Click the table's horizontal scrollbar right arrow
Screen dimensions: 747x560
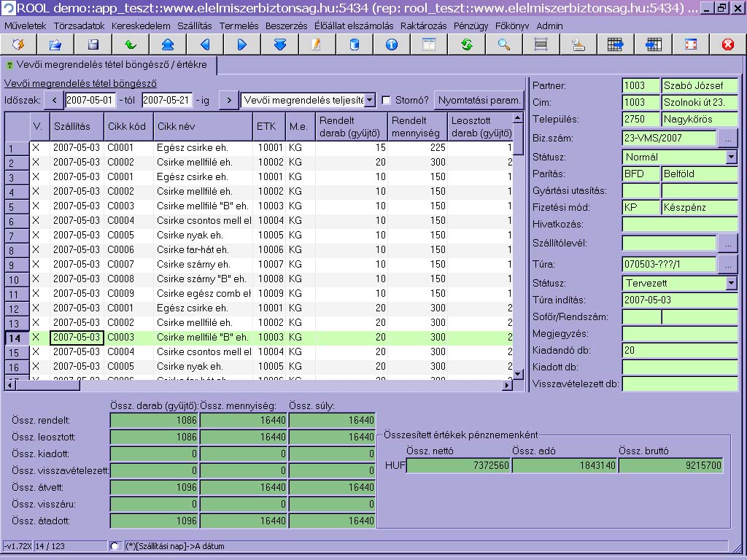(x=508, y=385)
